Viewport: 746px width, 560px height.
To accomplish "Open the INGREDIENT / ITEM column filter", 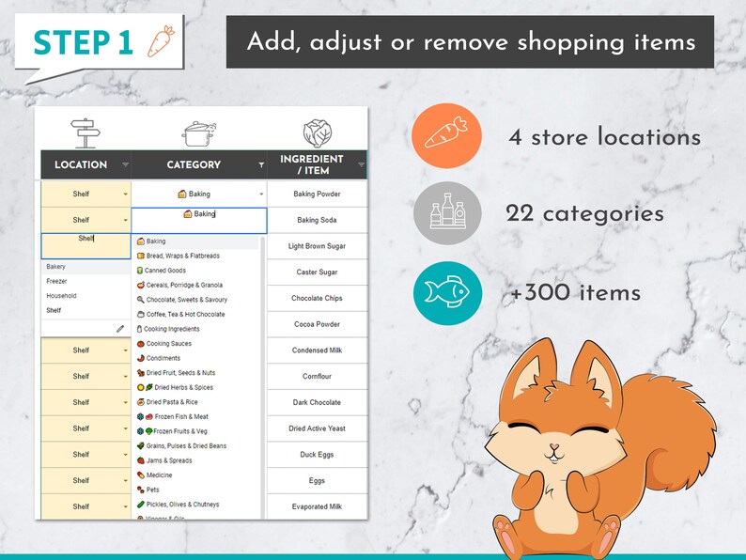I will [x=361, y=164].
